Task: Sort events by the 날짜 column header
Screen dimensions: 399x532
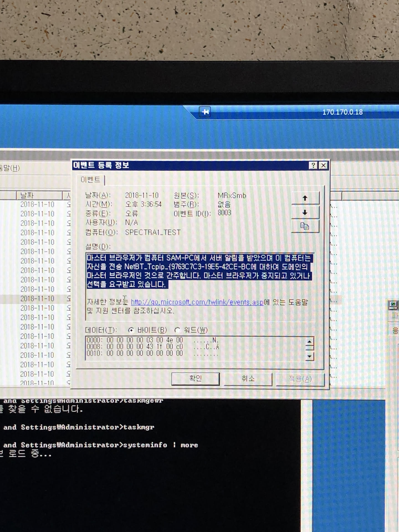Action: pyautogui.click(x=39, y=195)
